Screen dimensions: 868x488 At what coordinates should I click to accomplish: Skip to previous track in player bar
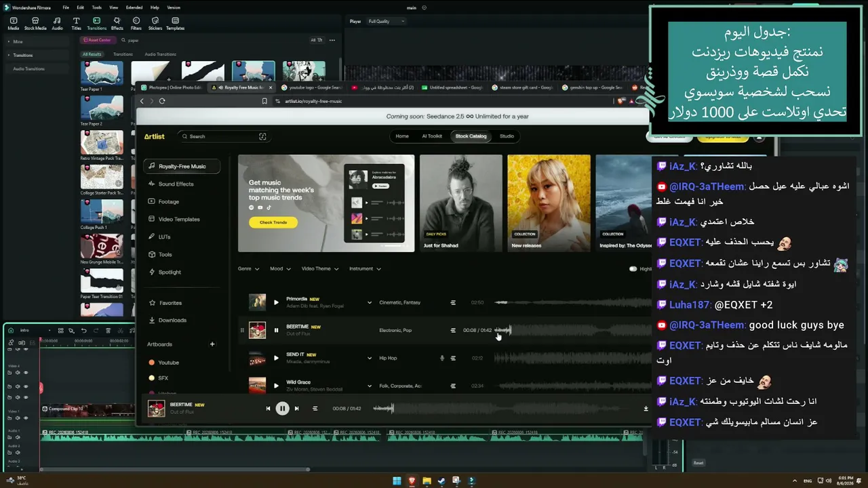268,409
